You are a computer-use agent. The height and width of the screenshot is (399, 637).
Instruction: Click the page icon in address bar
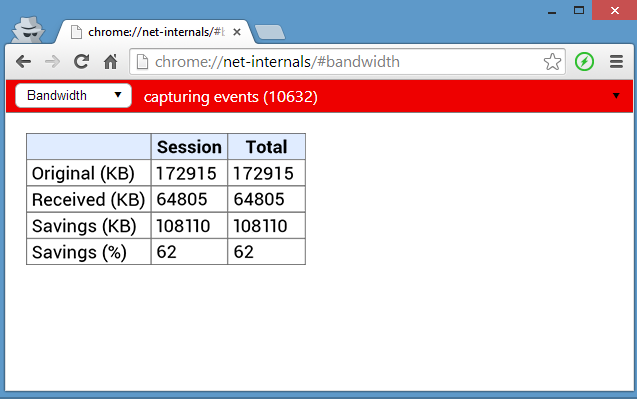(x=142, y=62)
